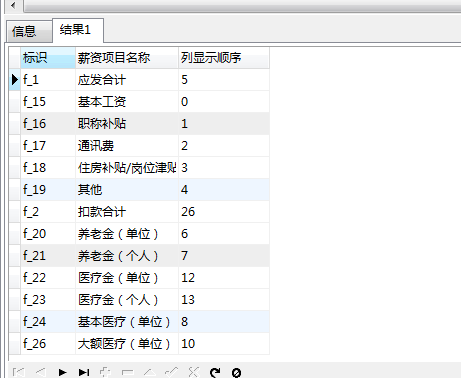Screen dimensions: 461x378
Task: Click 薪资项目名称 column header
Action: point(127,58)
